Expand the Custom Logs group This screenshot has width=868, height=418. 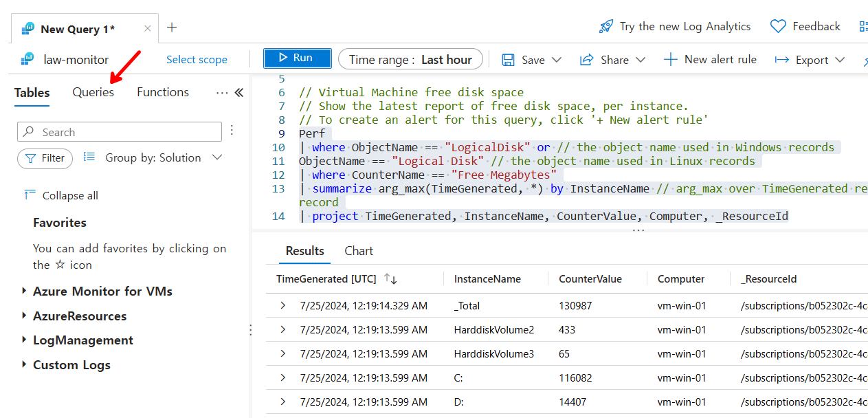click(25, 365)
